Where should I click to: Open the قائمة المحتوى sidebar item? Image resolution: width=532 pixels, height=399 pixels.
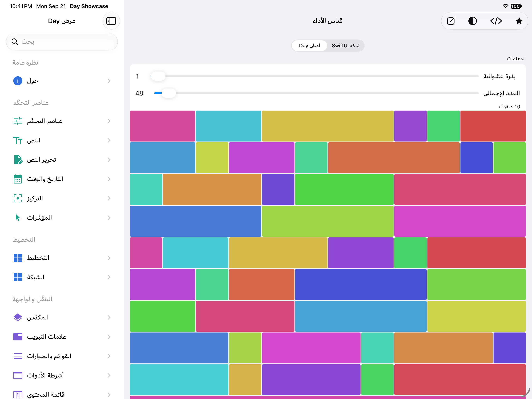62,395
